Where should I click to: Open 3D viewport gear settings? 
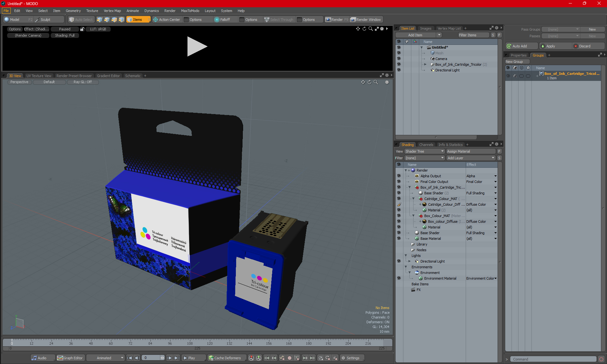click(387, 82)
